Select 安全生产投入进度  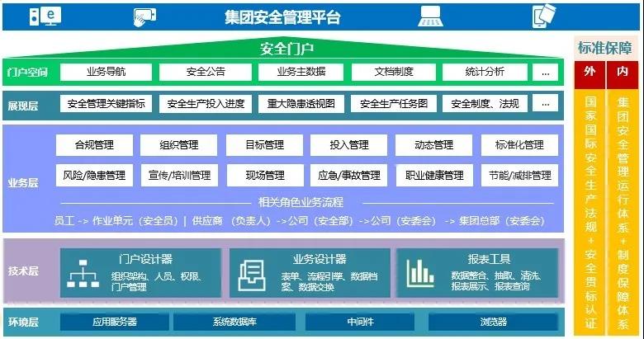(x=206, y=103)
